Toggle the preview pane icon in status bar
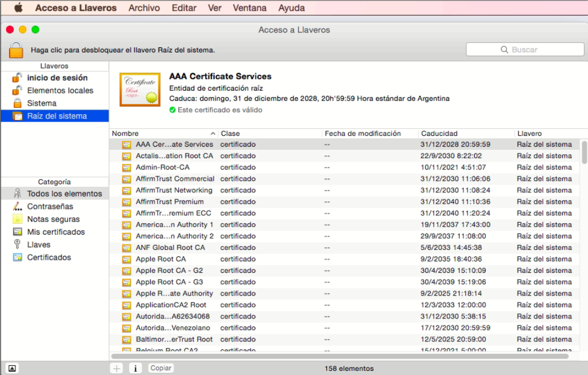The image size is (588, 375). (12, 369)
